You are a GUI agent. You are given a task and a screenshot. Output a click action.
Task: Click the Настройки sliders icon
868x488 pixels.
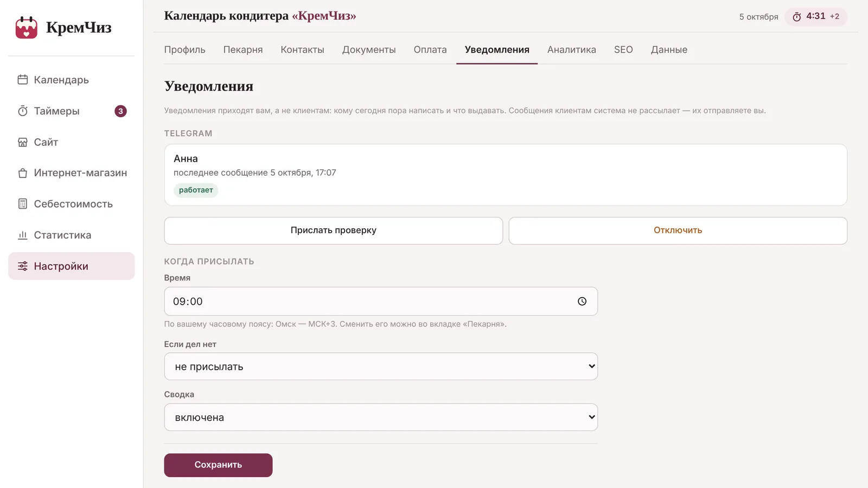point(23,266)
